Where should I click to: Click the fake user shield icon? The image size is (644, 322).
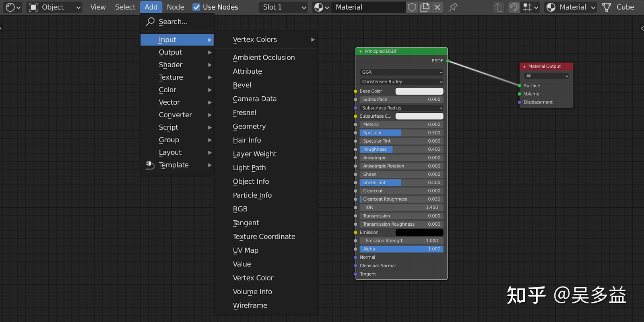point(412,7)
